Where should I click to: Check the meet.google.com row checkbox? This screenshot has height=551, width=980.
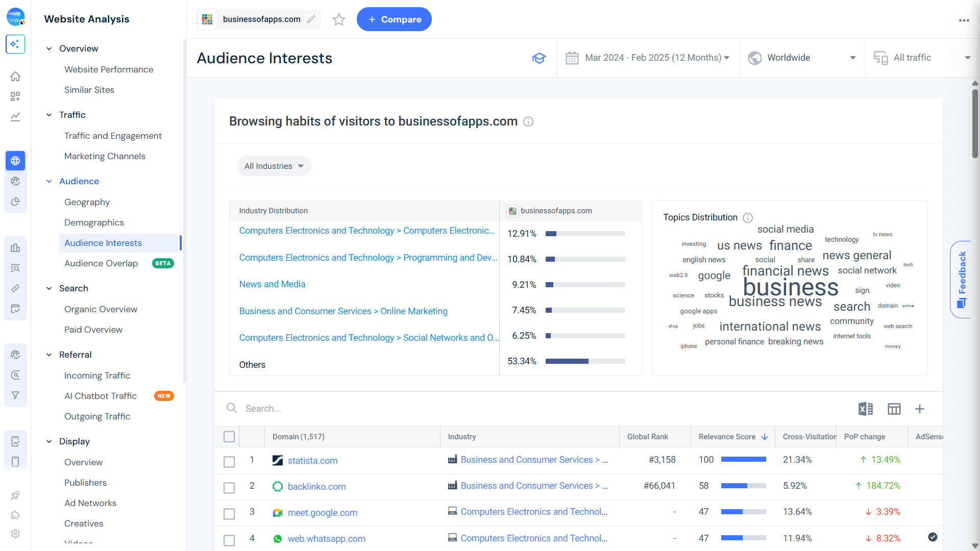click(229, 514)
